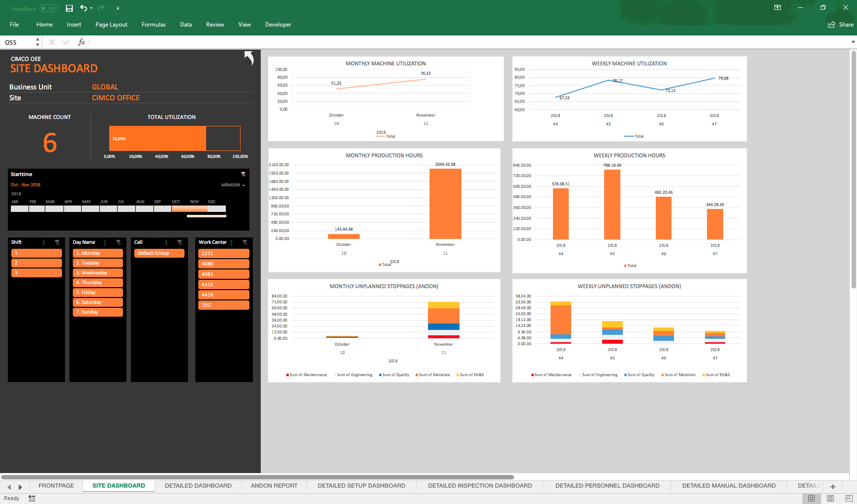
Task: Select the 3. Wednesday slicer button
Action: point(98,273)
